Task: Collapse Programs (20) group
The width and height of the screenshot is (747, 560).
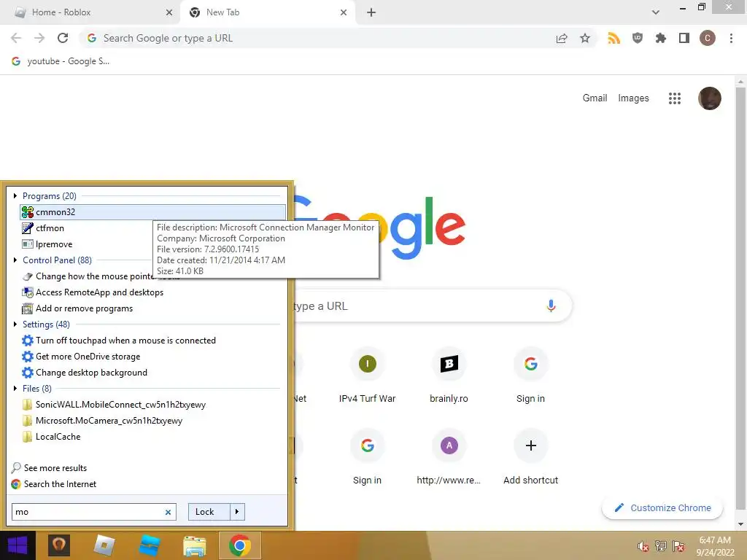Action: [x=15, y=195]
